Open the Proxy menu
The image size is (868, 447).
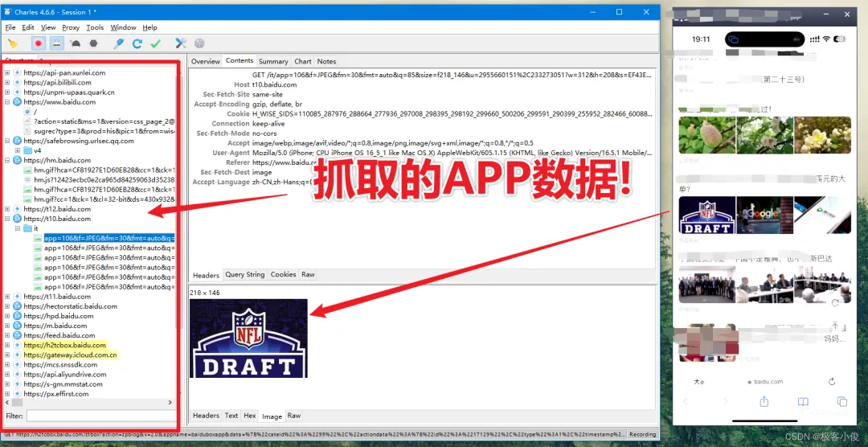70,27
